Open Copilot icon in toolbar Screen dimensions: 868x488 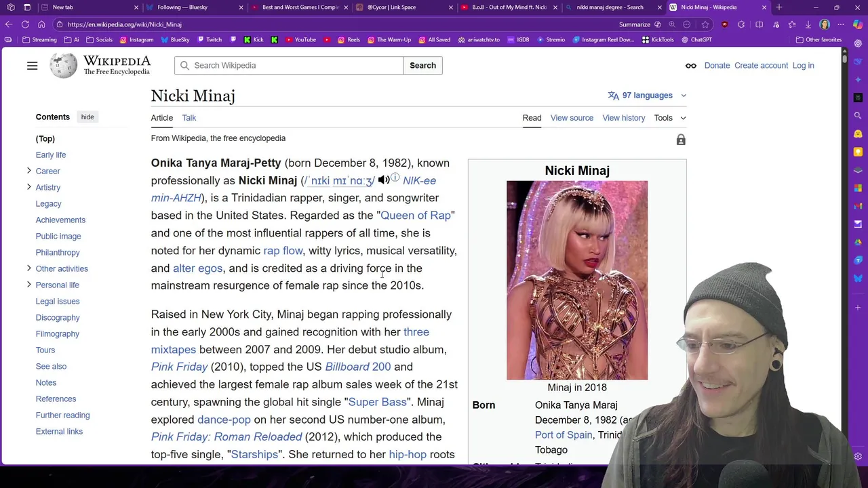point(858,24)
